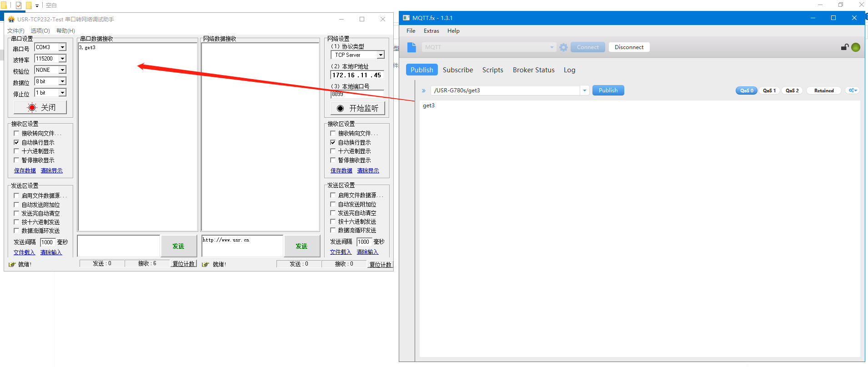
Task: Open publish options gears icon beside Retained
Action: pos(853,90)
